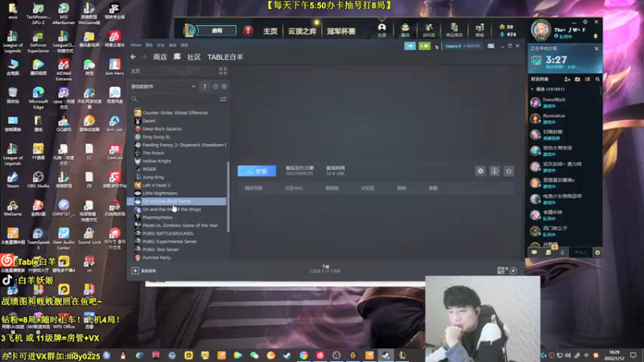Select Feeding Frenzy 2 in library
The height and width of the screenshot is (362, 644).
pos(180,145)
